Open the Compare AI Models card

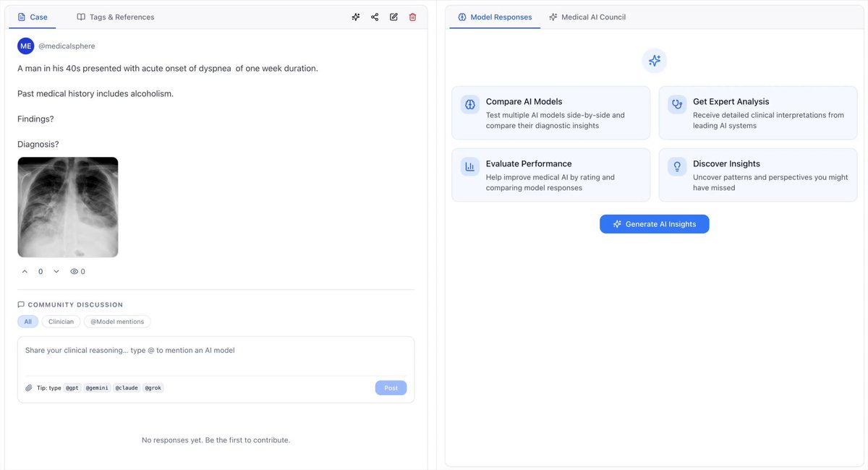point(551,114)
